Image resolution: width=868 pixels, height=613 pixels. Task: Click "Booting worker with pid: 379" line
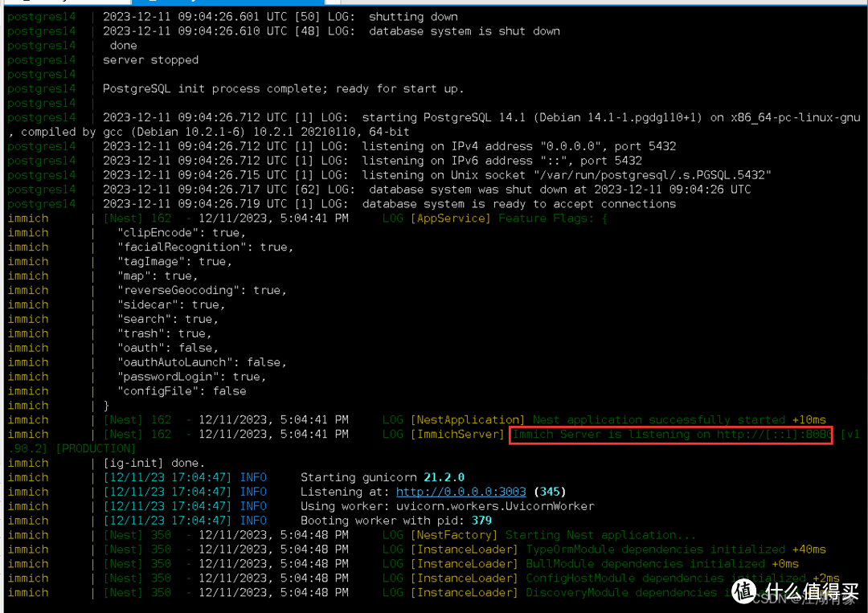395,521
